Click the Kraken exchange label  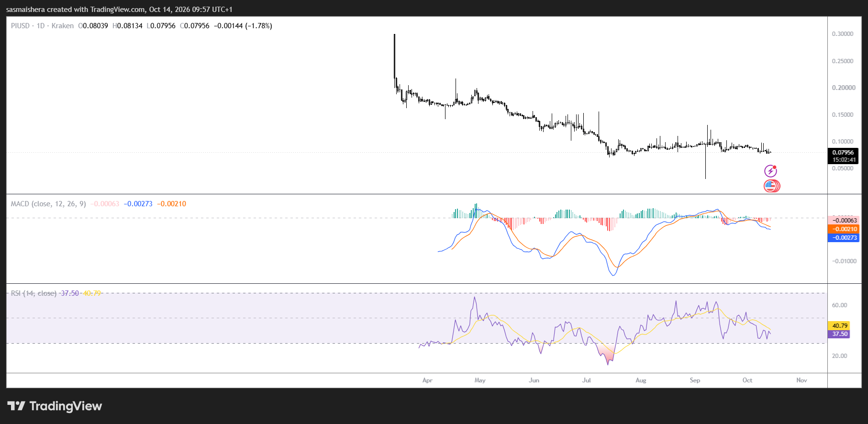click(63, 26)
